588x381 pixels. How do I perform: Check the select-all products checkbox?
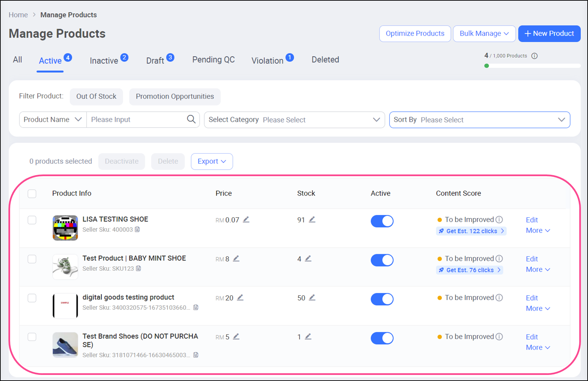point(32,194)
